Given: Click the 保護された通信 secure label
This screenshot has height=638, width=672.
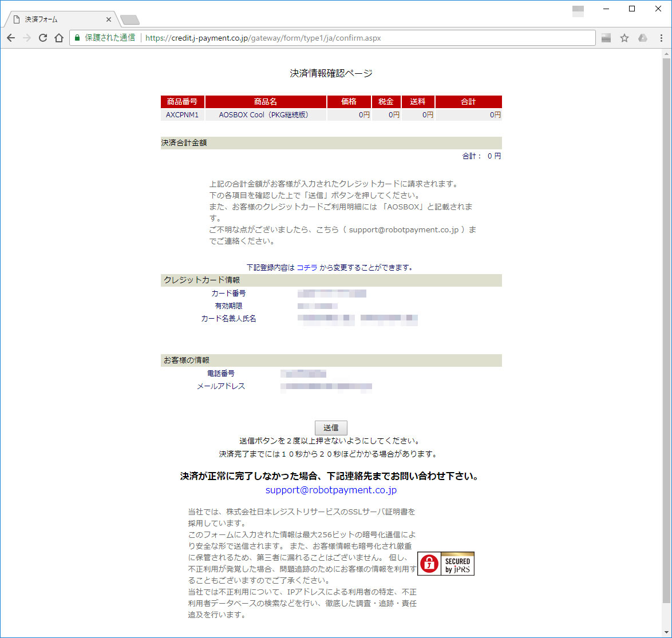Looking at the screenshot, I should click(110, 38).
